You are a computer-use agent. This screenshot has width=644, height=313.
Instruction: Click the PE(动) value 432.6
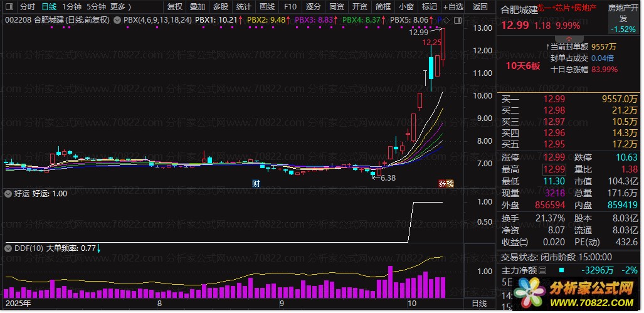[627, 242]
